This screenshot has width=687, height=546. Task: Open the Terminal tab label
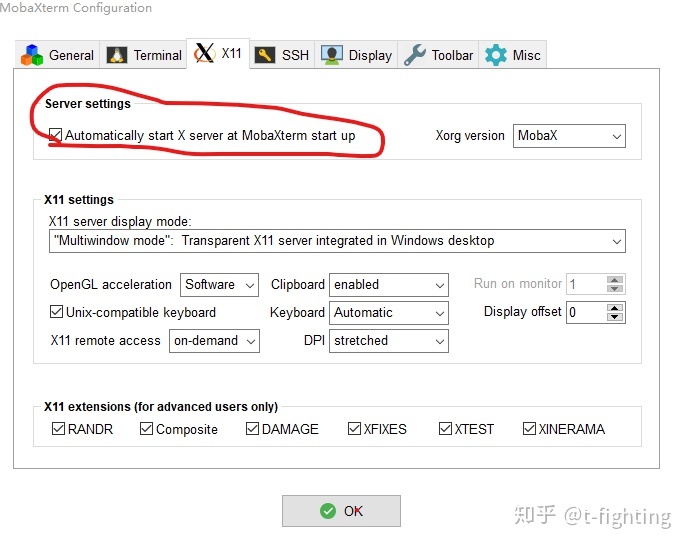click(x=157, y=55)
